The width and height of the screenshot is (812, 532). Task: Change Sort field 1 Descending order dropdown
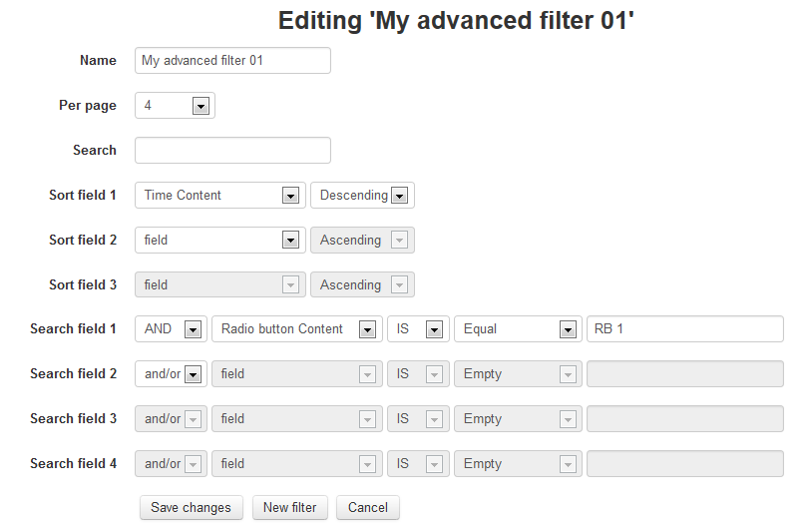[362, 196]
